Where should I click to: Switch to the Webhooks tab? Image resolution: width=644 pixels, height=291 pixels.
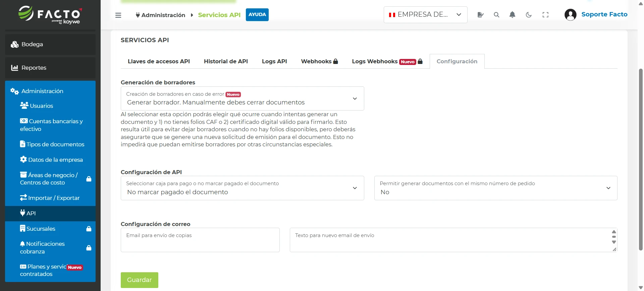[x=319, y=62]
